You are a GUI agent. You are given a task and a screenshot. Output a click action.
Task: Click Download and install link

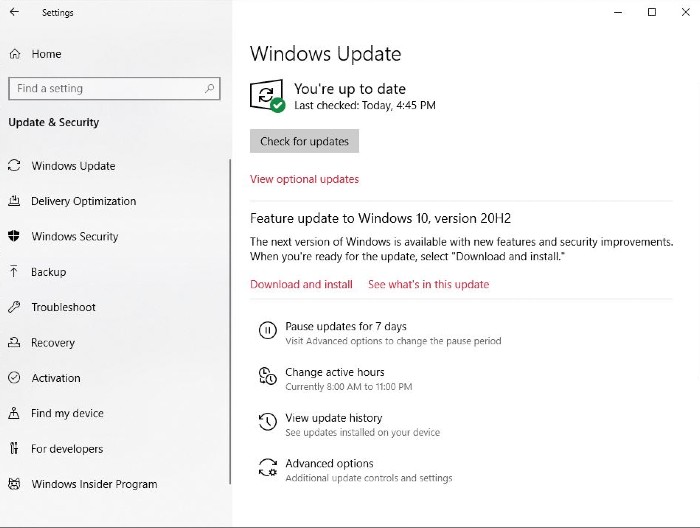[301, 284]
